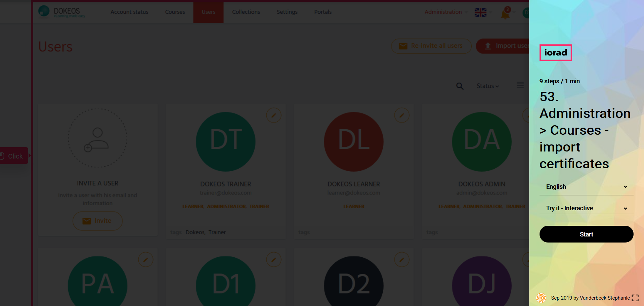Open the Try it - Interactive dropdown
Screen dimensions: 644x306
pos(586,208)
